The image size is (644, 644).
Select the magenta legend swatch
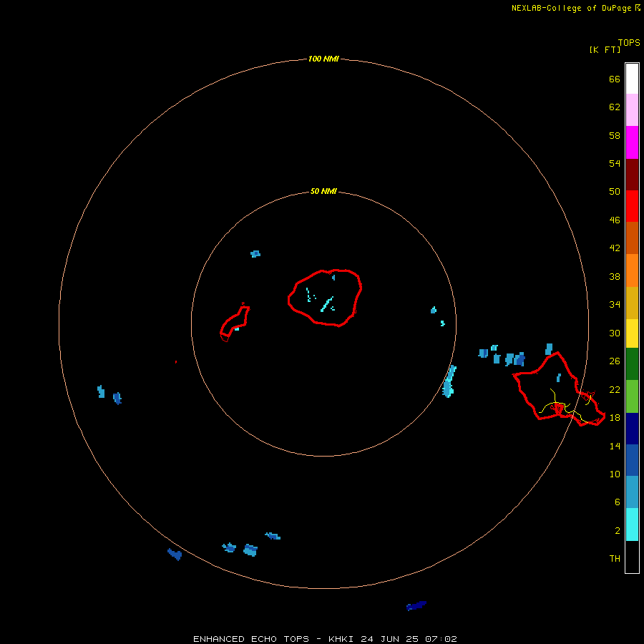[632, 142]
